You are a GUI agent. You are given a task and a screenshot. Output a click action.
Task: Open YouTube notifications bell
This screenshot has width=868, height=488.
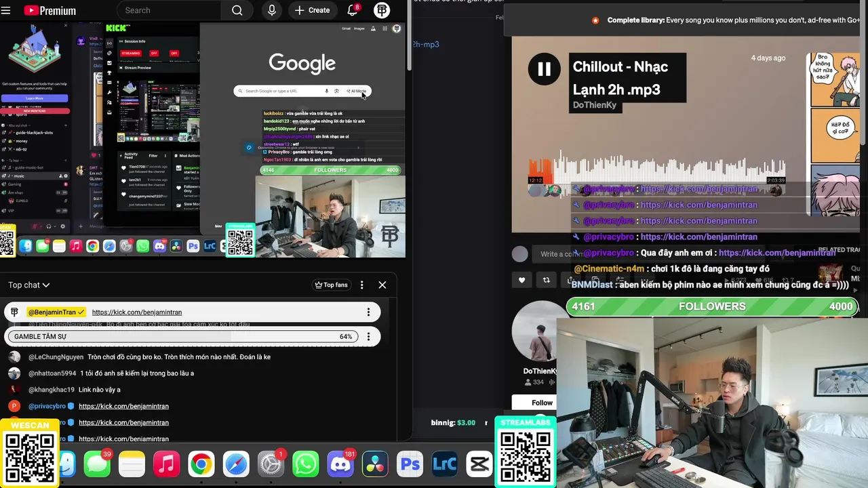pos(353,10)
